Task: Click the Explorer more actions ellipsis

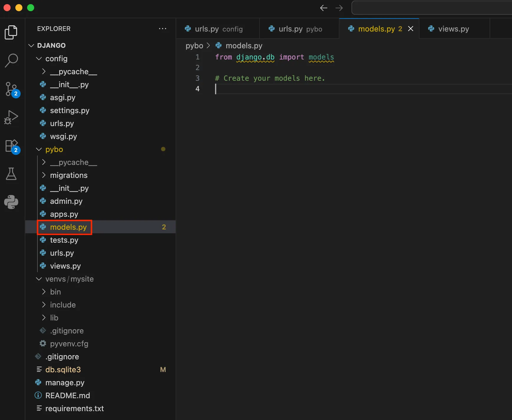Action: 162,29
